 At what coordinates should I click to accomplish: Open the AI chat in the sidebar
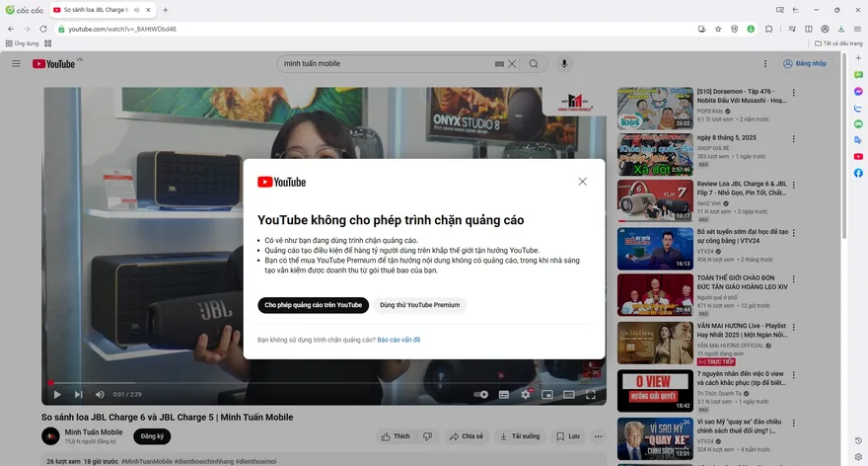(x=858, y=75)
